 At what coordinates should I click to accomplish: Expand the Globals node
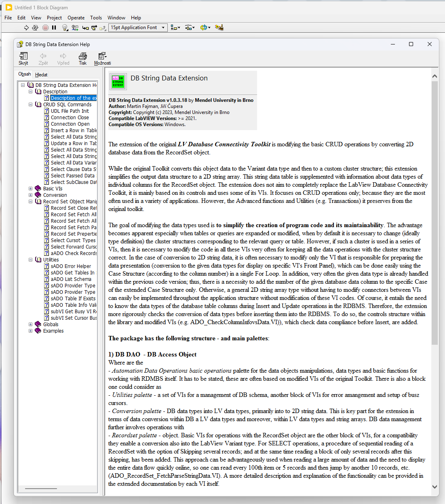(x=30, y=324)
